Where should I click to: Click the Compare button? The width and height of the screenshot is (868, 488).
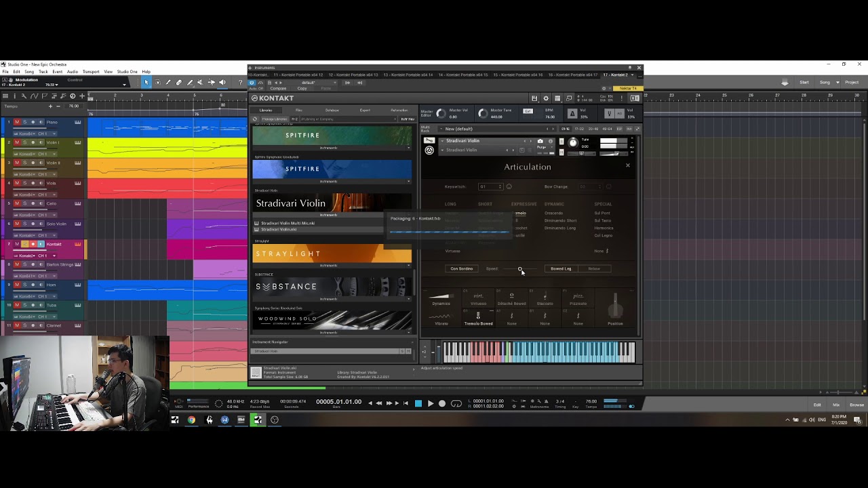(278, 88)
